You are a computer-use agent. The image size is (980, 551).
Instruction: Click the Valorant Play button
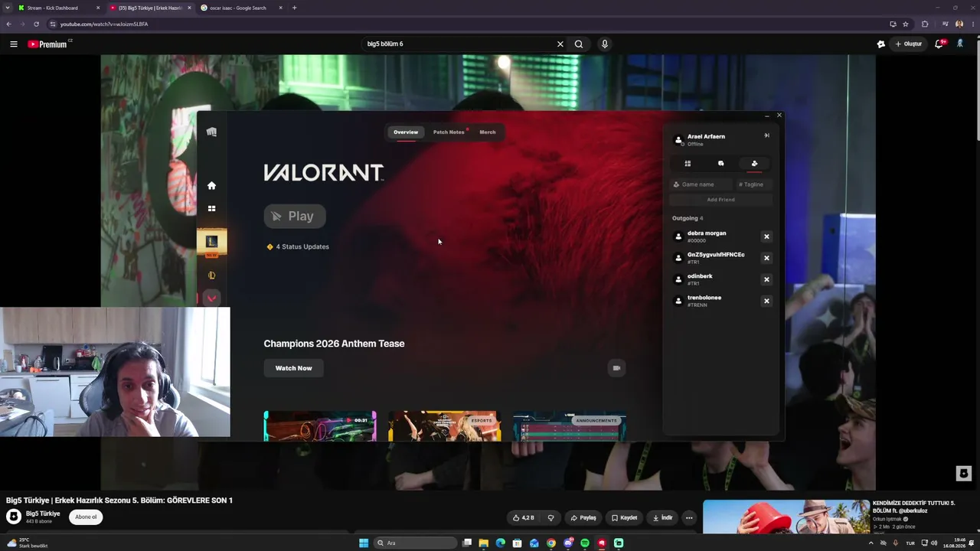(295, 217)
